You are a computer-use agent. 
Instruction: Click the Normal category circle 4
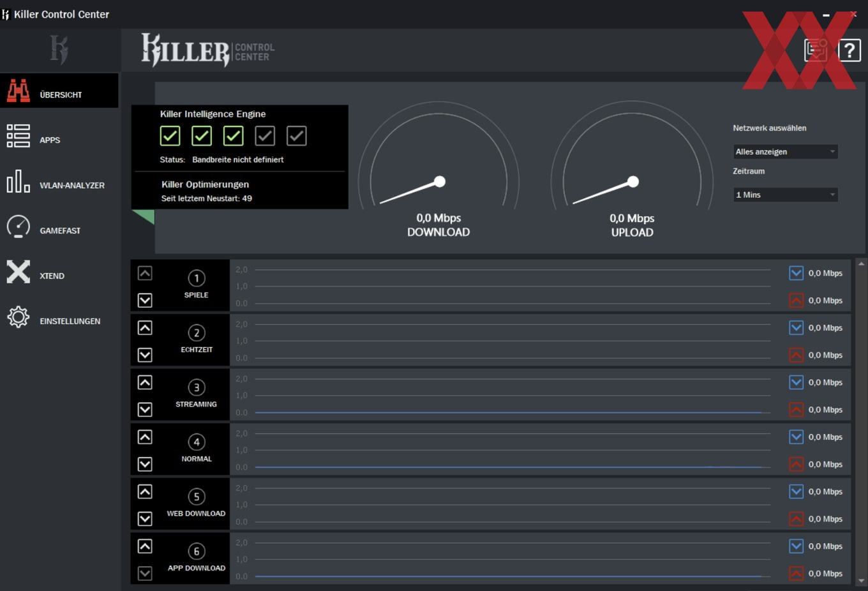[x=197, y=442]
